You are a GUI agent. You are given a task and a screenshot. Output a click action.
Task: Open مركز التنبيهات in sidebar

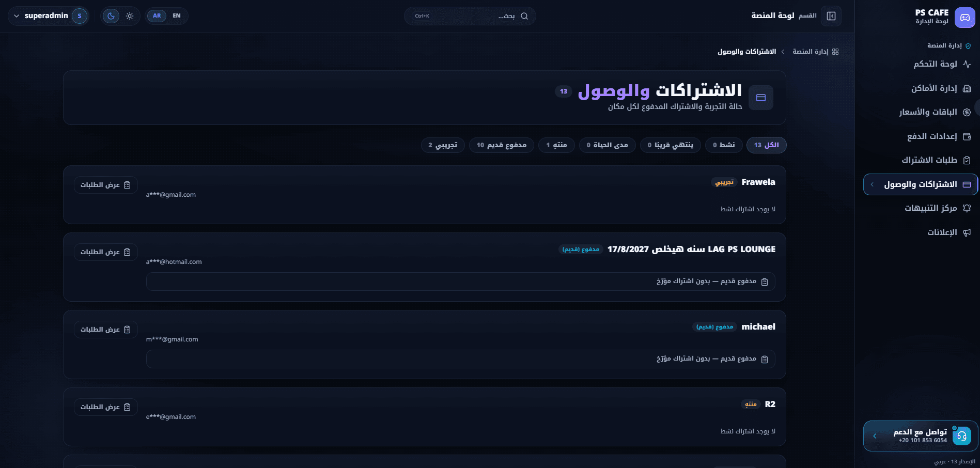point(921,208)
